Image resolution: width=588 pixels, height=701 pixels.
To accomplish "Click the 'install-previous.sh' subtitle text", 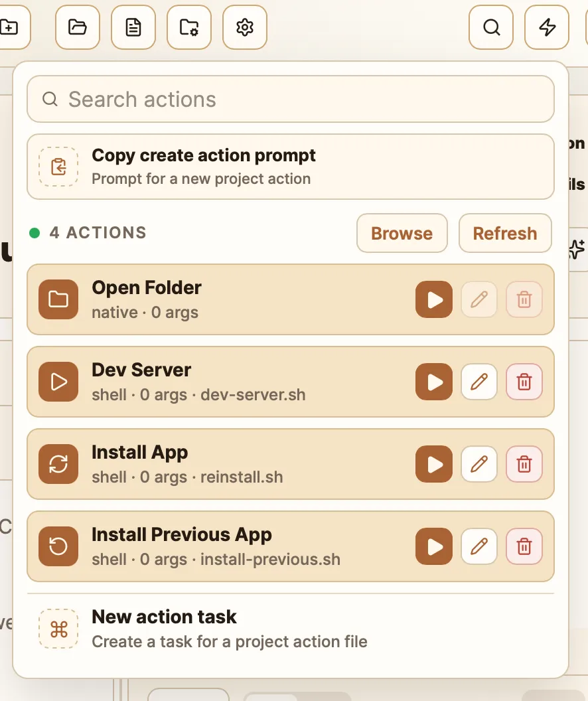I will tap(270, 560).
